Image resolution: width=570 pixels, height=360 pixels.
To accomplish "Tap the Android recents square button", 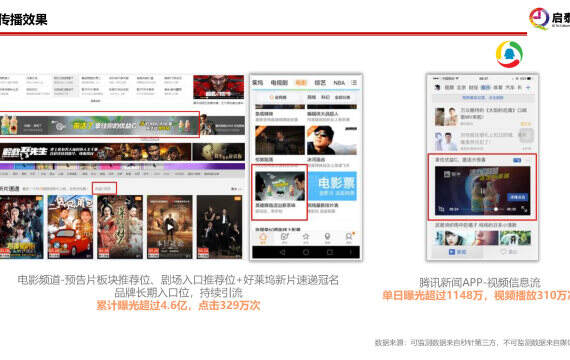I will tap(329, 252).
